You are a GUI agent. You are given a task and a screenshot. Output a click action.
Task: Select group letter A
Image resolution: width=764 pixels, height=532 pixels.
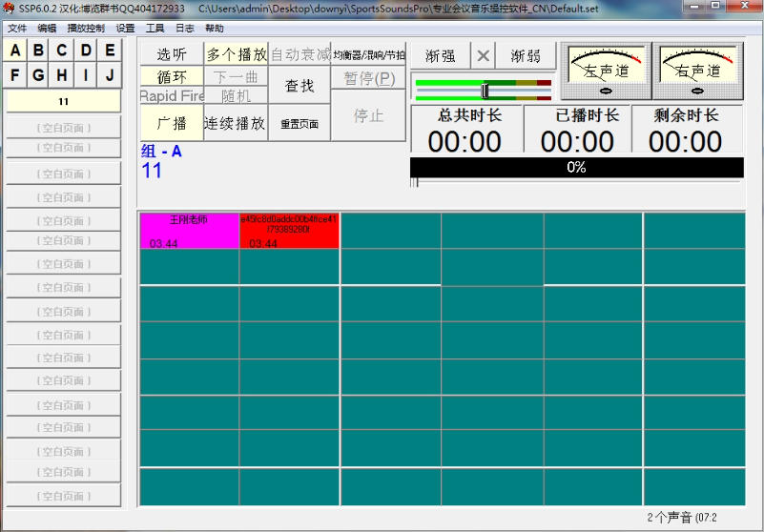pyautogui.click(x=15, y=51)
